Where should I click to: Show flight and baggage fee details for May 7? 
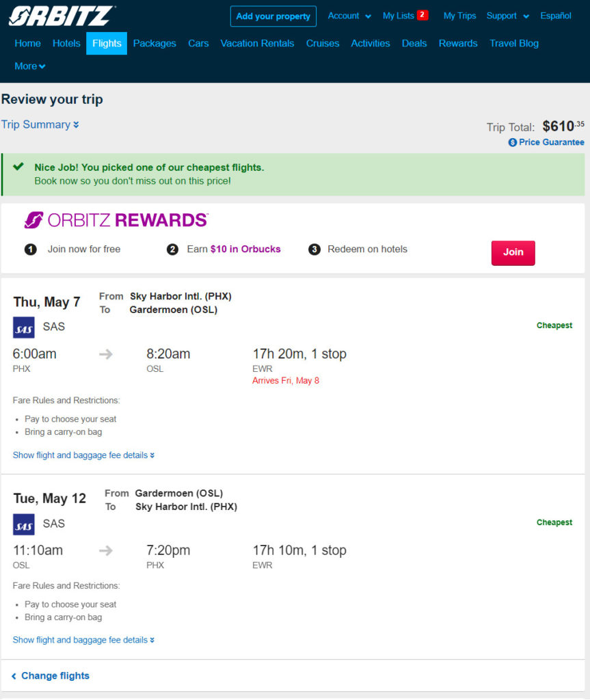83,455
